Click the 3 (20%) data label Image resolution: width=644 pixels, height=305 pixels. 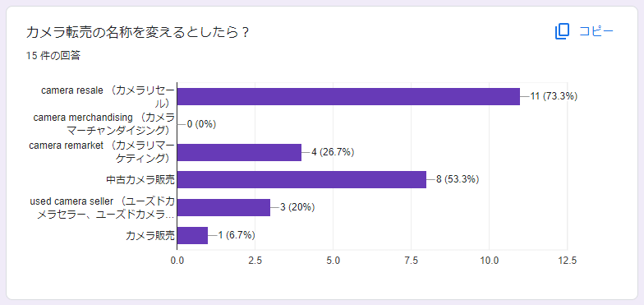[x=297, y=207]
